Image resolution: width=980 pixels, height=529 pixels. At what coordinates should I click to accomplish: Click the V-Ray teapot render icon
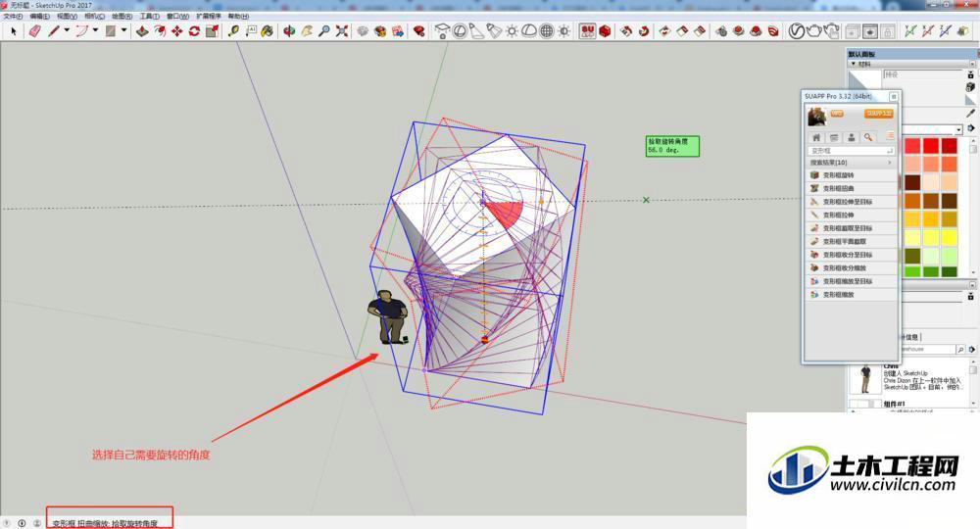813,31
